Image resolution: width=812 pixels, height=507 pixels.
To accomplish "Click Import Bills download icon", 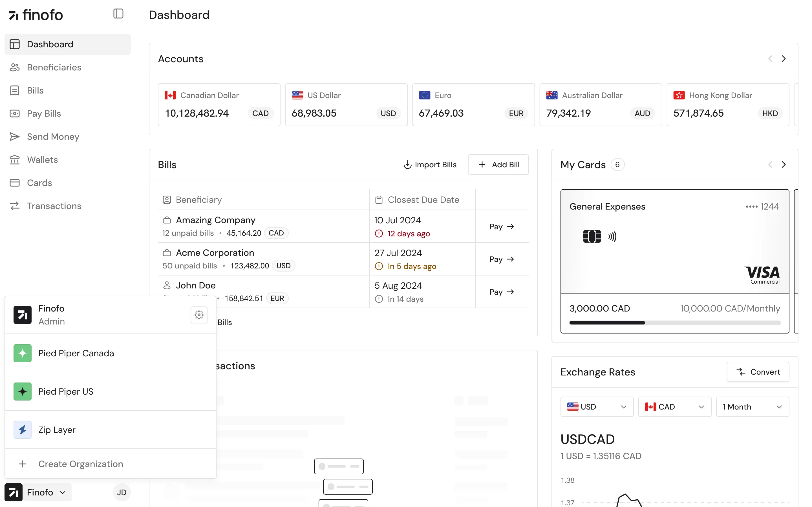I will [407, 165].
